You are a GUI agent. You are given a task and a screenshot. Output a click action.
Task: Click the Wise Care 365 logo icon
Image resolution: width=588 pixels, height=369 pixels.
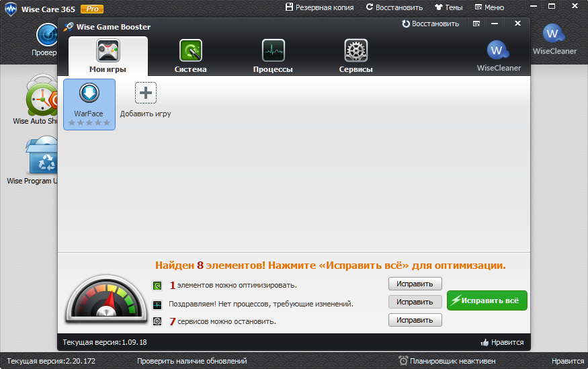[x=11, y=9]
